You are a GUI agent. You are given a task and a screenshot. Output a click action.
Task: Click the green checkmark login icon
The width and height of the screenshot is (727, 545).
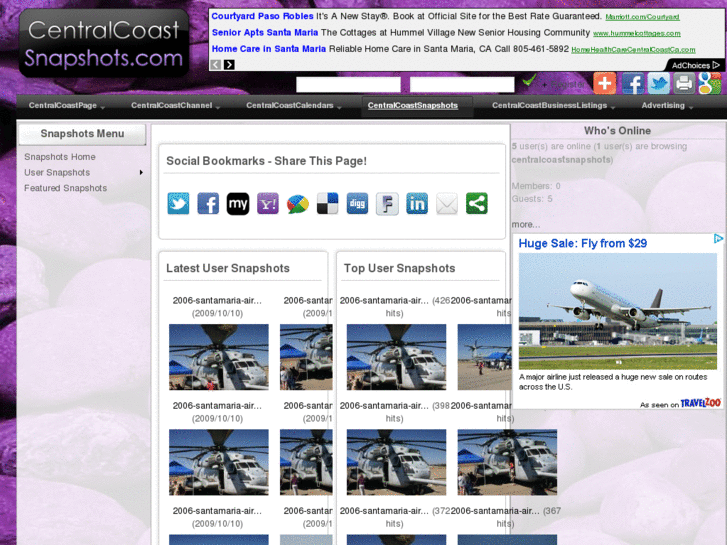(x=529, y=80)
